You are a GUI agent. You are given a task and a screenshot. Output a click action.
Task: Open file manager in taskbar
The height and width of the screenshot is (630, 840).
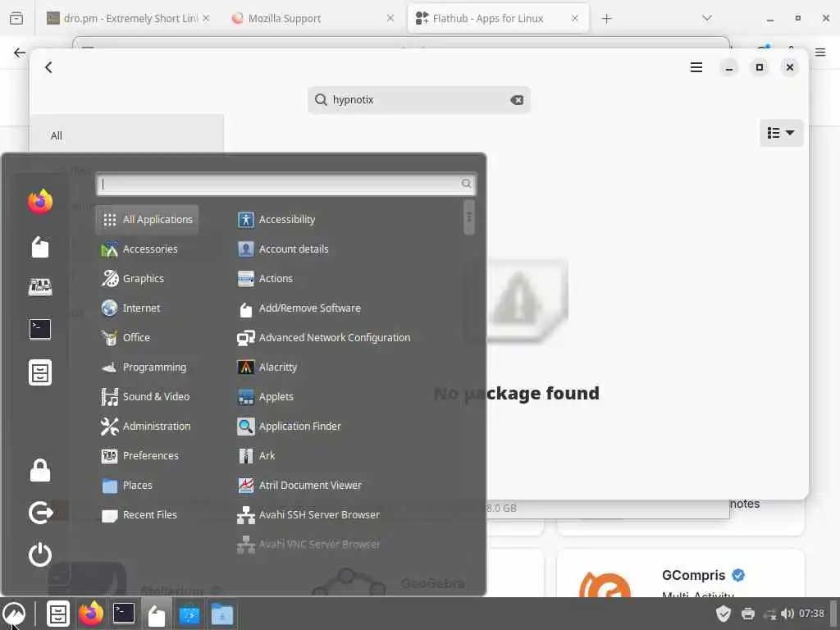tap(58, 614)
